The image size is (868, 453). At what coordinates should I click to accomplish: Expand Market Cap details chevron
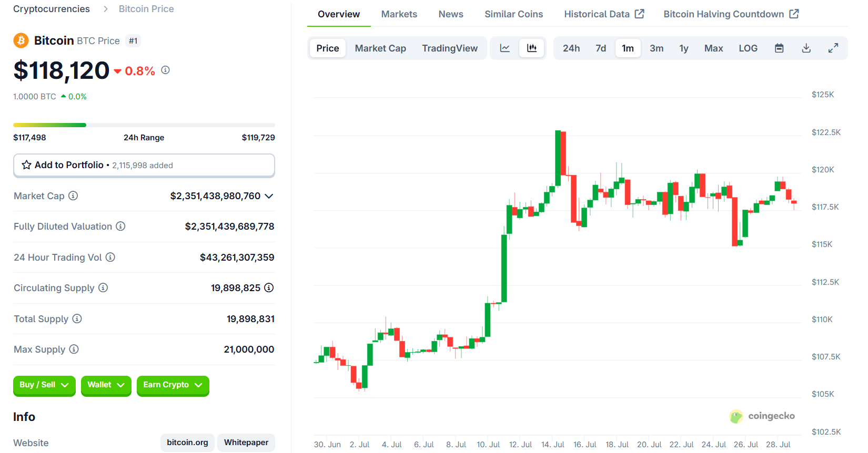(x=269, y=196)
